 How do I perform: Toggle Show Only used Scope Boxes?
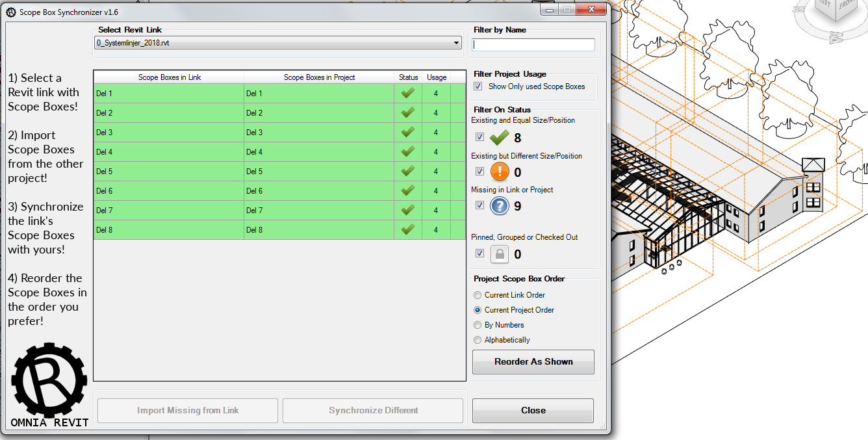tap(478, 86)
